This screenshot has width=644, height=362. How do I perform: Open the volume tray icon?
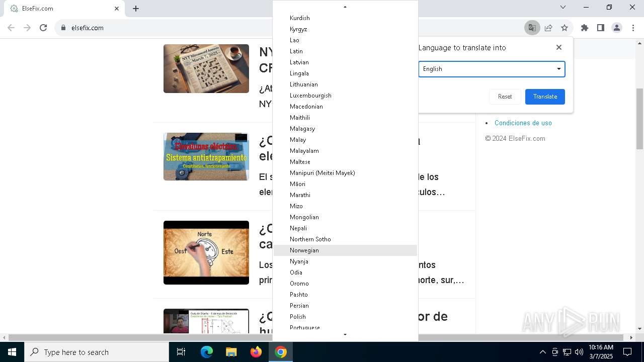click(579, 352)
